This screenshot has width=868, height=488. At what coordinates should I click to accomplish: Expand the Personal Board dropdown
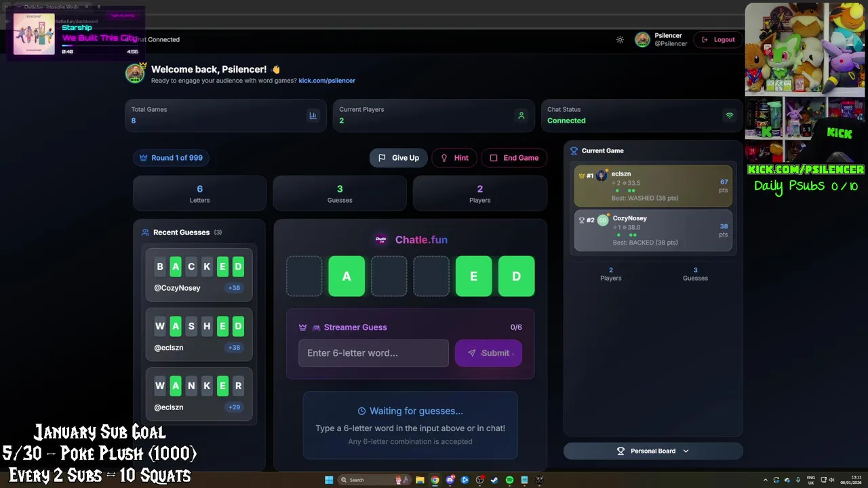pos(653,451)
